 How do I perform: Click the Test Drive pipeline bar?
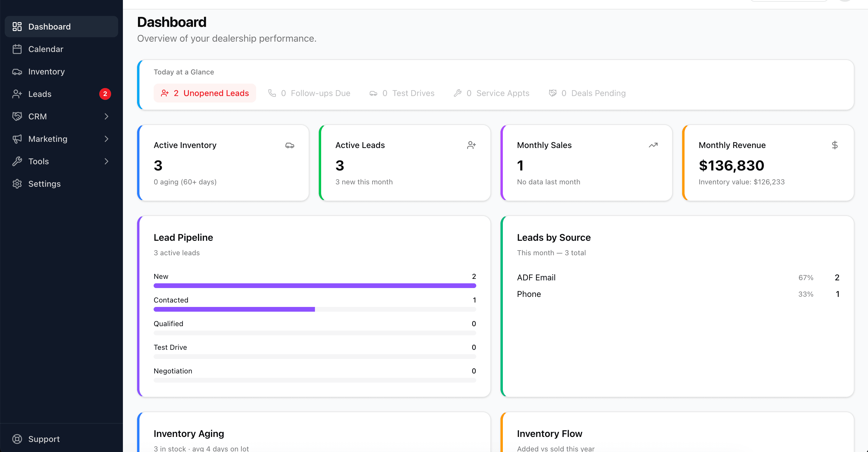coord(315,357)
